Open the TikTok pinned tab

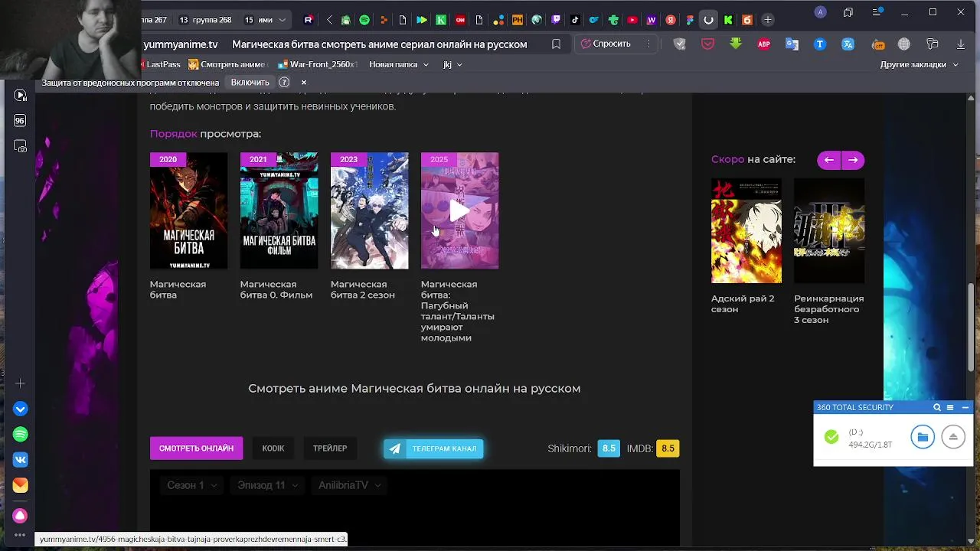tap(575, 20)
